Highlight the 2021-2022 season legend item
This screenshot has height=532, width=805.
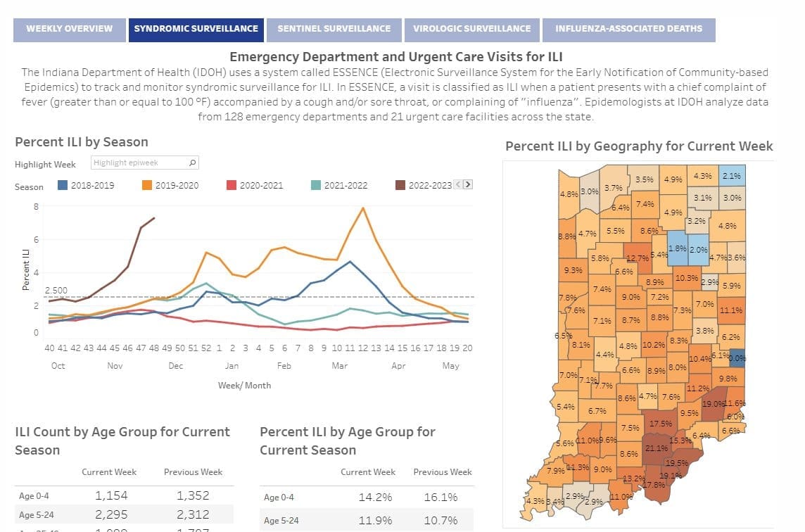pos(339,185)
